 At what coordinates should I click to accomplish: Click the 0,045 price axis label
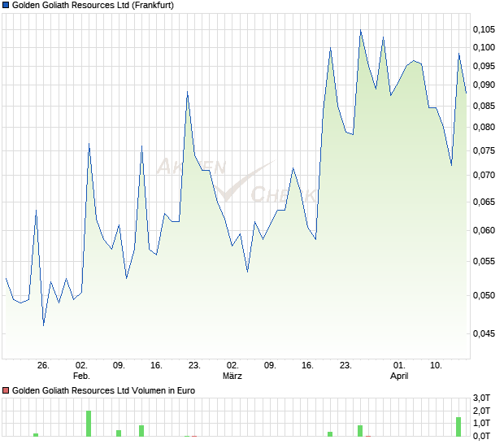point(484,333)
